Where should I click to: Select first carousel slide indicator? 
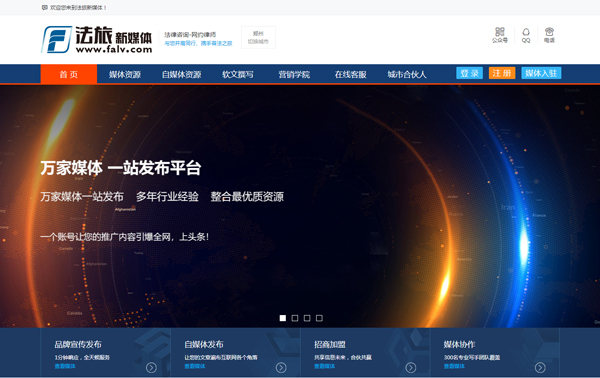pyautogui.click(x=283, y=318)
